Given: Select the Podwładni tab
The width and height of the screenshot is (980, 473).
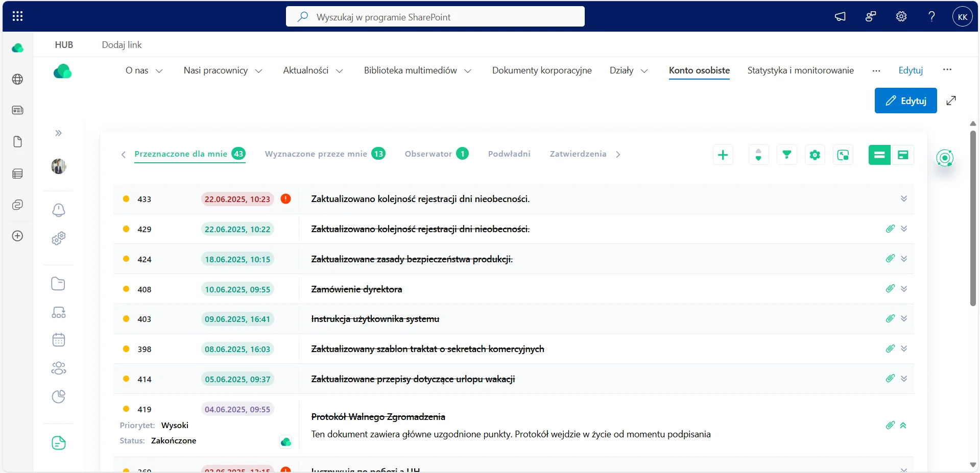Looking at the screenshot, I should (509, 154).
